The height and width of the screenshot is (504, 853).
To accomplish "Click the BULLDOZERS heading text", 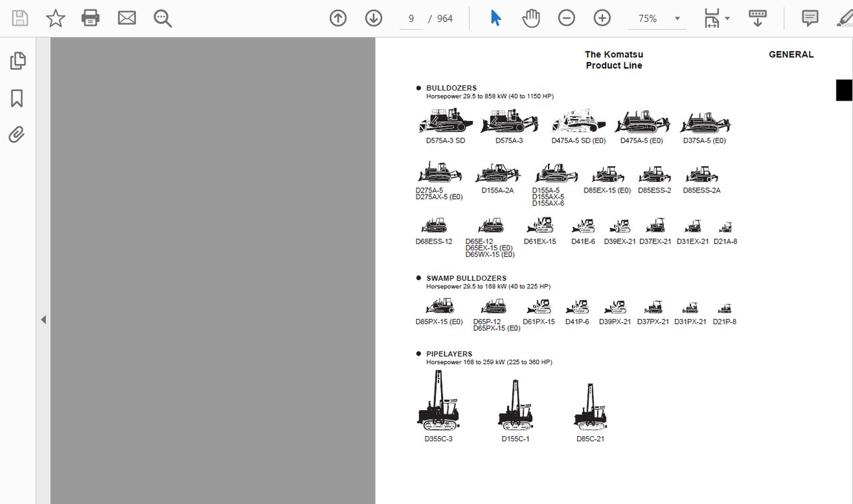I will pyautogui.click(x=452, y=88).
